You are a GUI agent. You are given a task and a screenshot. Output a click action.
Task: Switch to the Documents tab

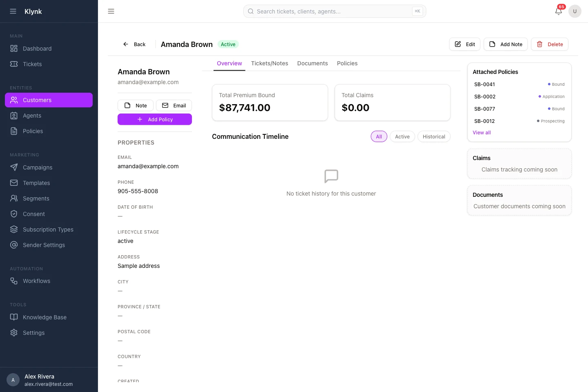point(312,63)
